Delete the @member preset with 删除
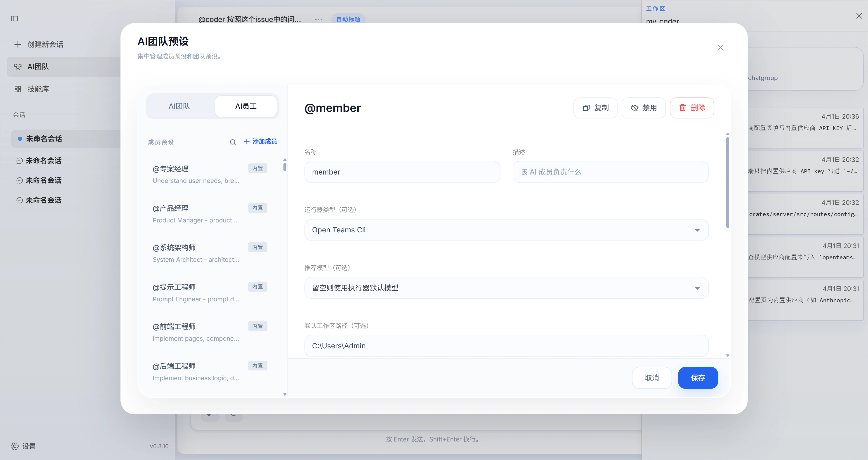This screenshot has height=460, width=868. coord(692,108)
